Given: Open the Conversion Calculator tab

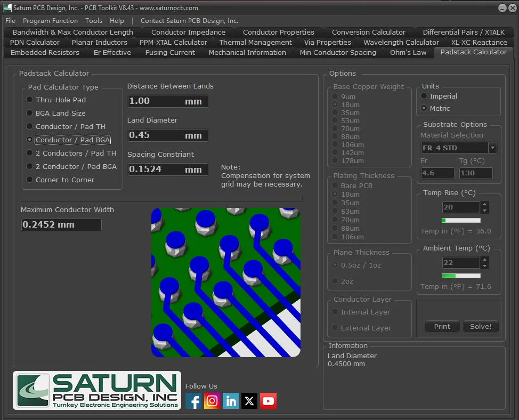Looking at the screenshot, I should click(368, 33).
